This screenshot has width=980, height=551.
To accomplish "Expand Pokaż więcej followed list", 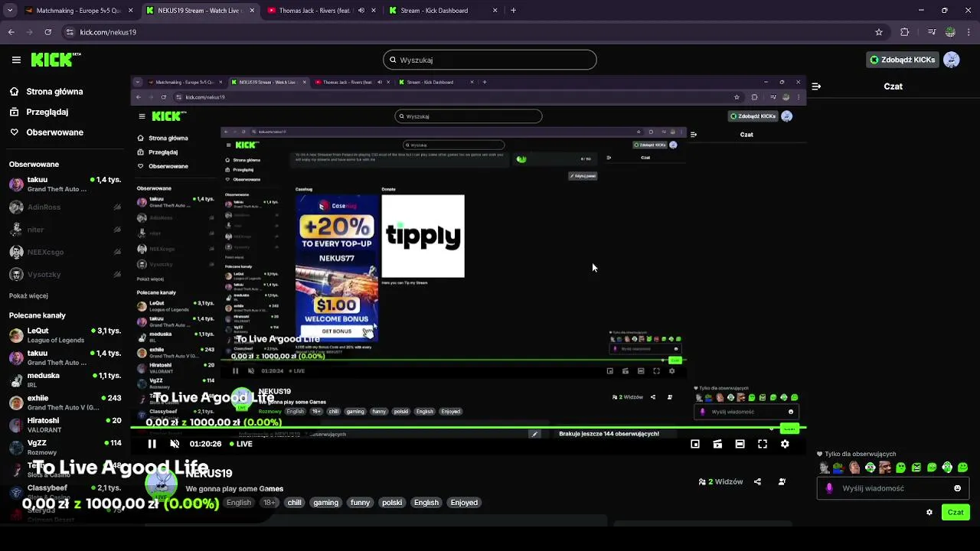I will click(x=28, y=296).
